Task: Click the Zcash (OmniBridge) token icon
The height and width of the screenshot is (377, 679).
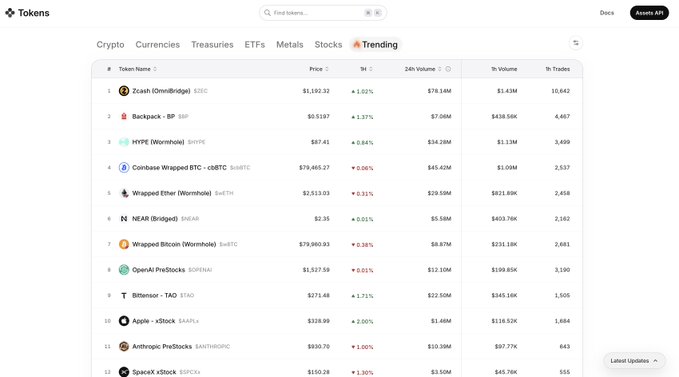Action: pyautogui.click(x=124, y=91)
